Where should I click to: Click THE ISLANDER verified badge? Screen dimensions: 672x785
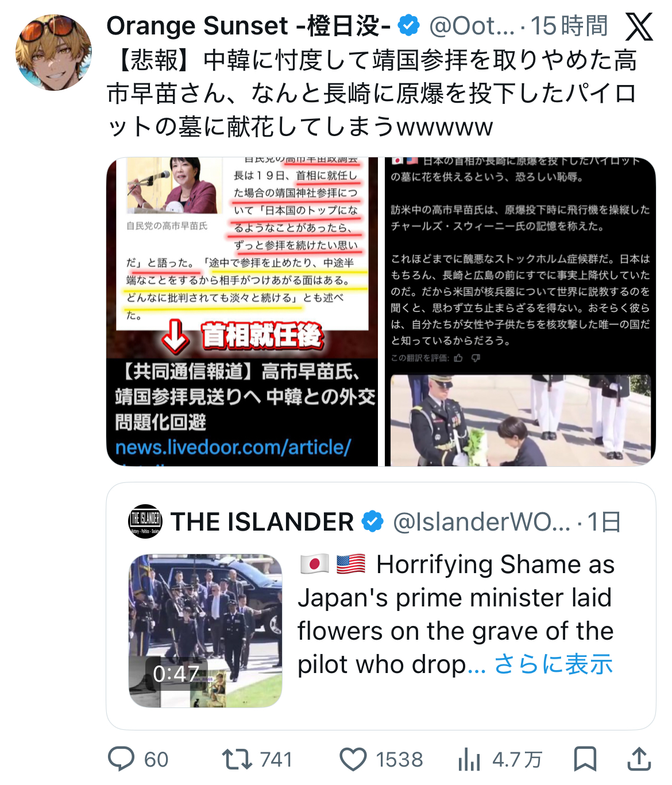point(372,522)
